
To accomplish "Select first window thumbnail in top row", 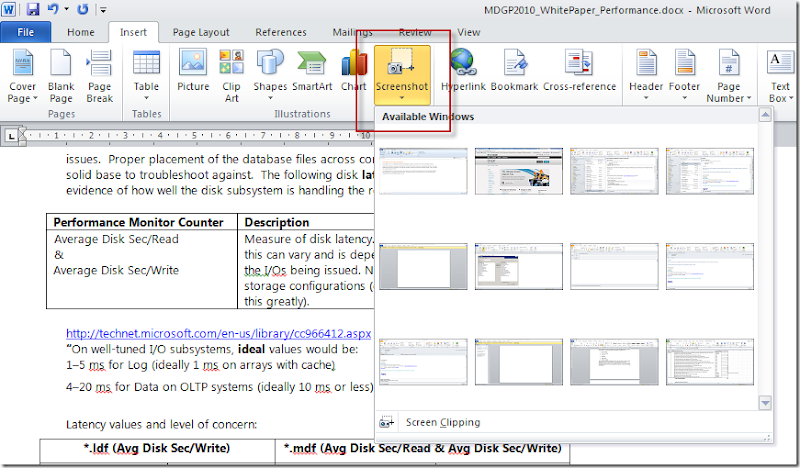I will tap(423, 171).
